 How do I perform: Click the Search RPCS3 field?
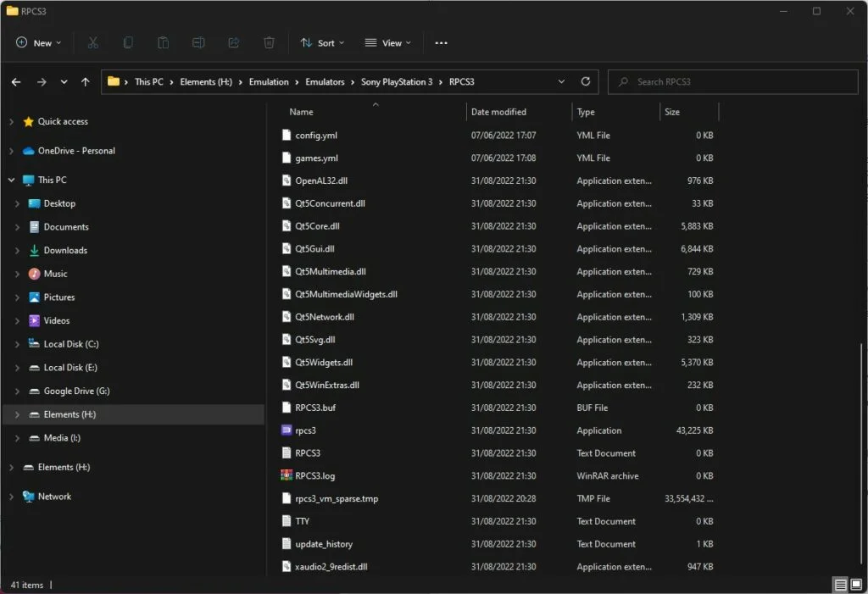click(733, 81)
